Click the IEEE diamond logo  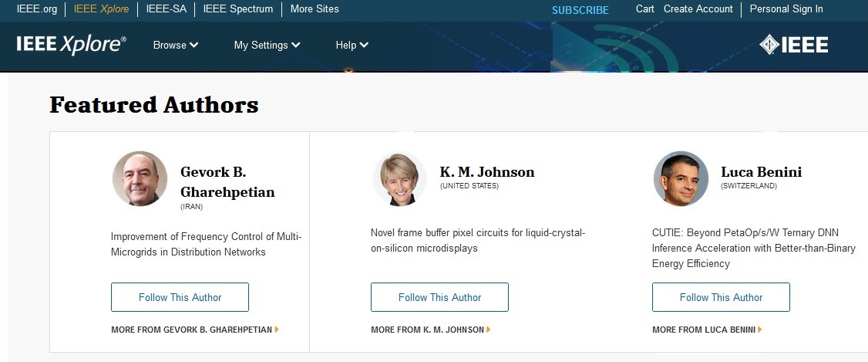(x=793, y=45)
